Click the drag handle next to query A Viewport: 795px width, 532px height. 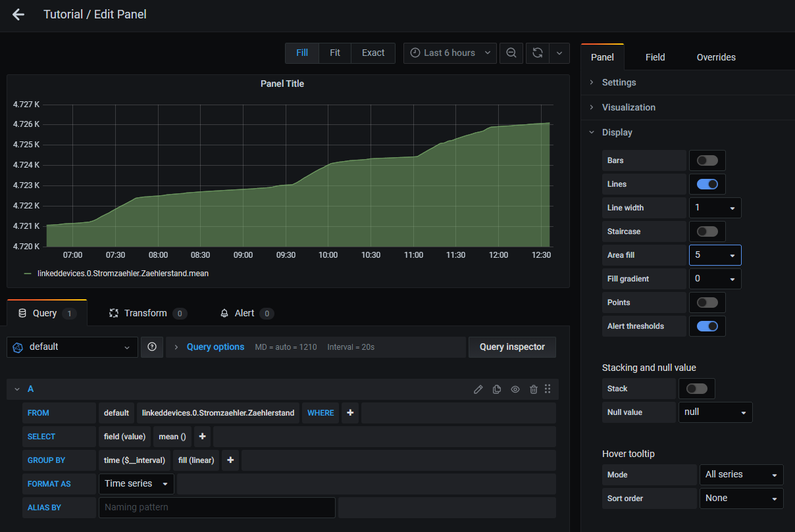coord(548,389)
